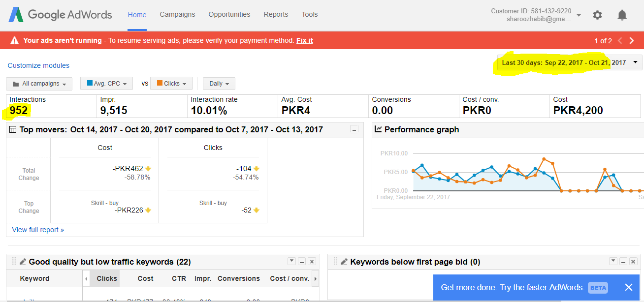644x302 pixels.
Task: Open the Home tab
Action: click(137, 15)
